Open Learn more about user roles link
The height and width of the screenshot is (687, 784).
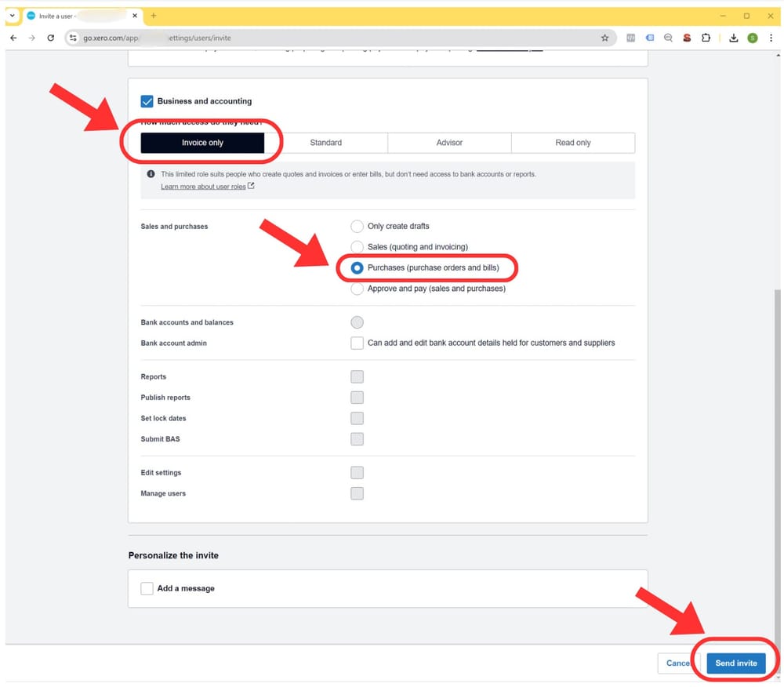point(204,186)
